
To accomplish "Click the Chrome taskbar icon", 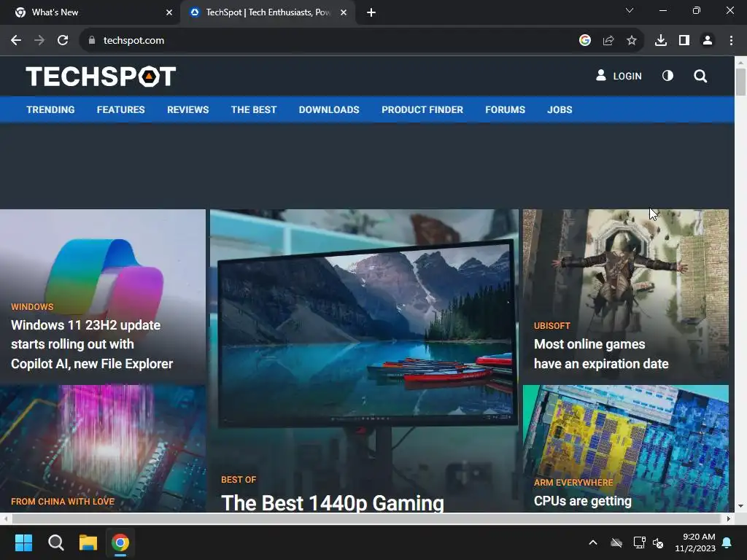I will pos(120,542).
